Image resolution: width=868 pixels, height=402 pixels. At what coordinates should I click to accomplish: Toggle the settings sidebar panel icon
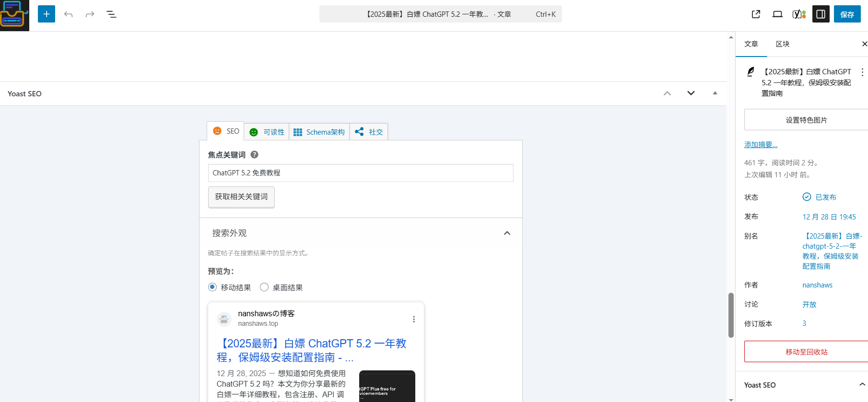(x=821, y=14)
